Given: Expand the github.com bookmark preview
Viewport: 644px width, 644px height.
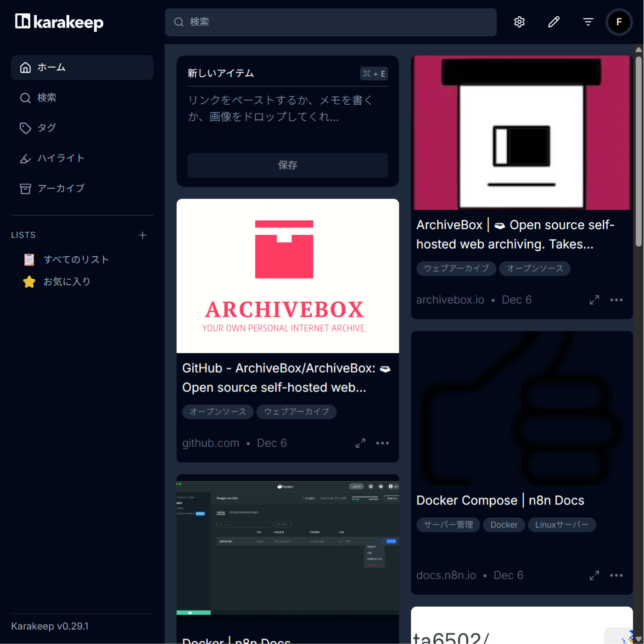Looking at the screenshot, I should click(x=360, y=443).
